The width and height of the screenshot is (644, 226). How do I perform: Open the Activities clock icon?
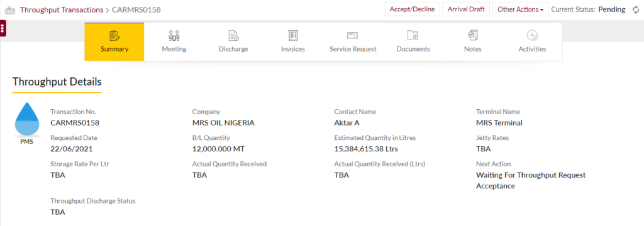pyautogui.click(x=532, y=36)
